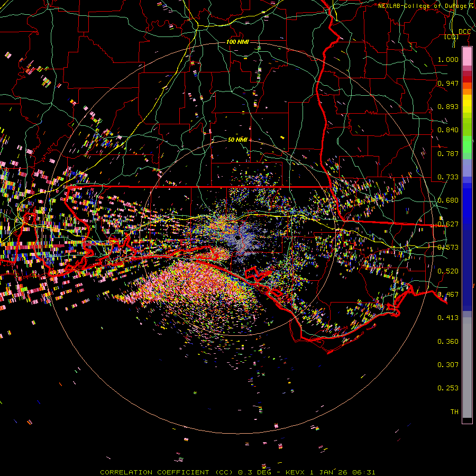Click the TH label on the scale
476x476 pixels.
[454, 412]
